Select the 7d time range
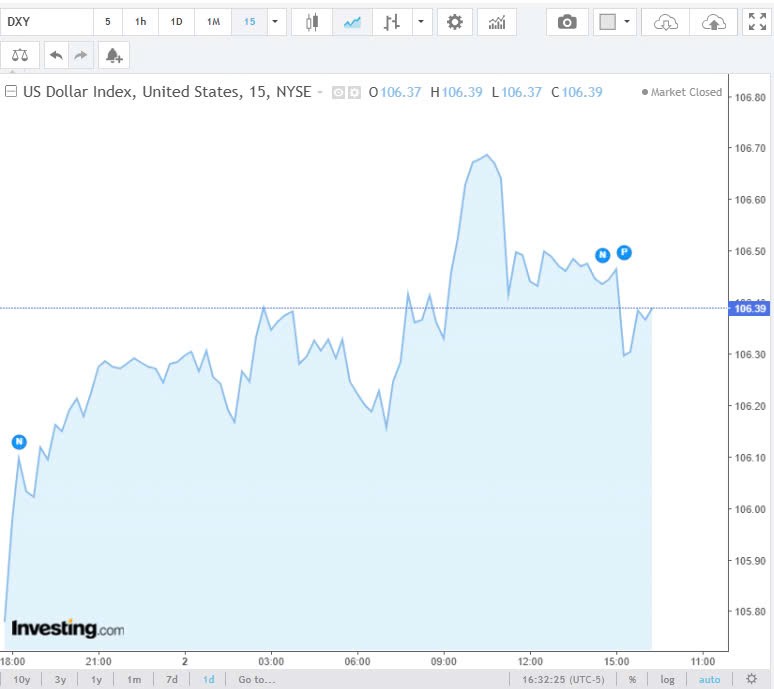The width and height of the screenshot is (774, 689). (x=172, y=680)
